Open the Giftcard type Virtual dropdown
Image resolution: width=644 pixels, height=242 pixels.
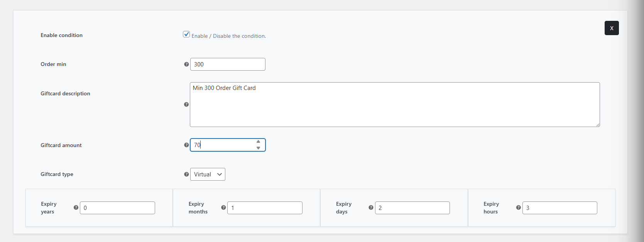pos(208,174)
